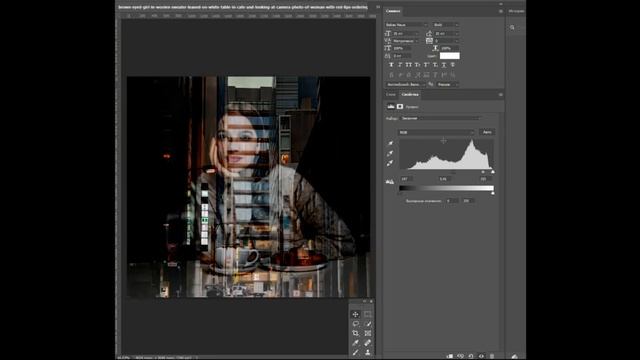Click the reset adjustment icon
The image size is (640, 360).
click(471, 356)
